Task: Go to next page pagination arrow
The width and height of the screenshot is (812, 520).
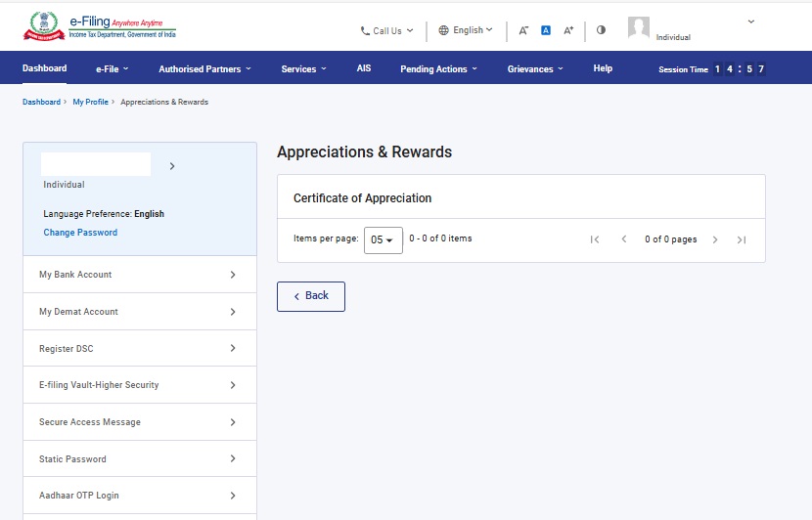Action: coord(715,239)
